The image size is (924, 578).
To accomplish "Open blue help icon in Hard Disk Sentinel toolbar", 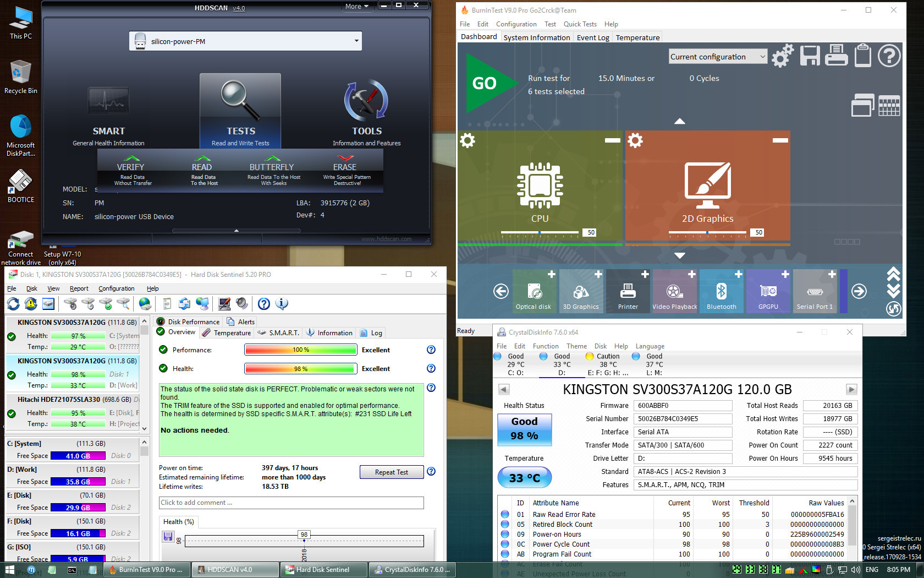I will click(264, 303).
